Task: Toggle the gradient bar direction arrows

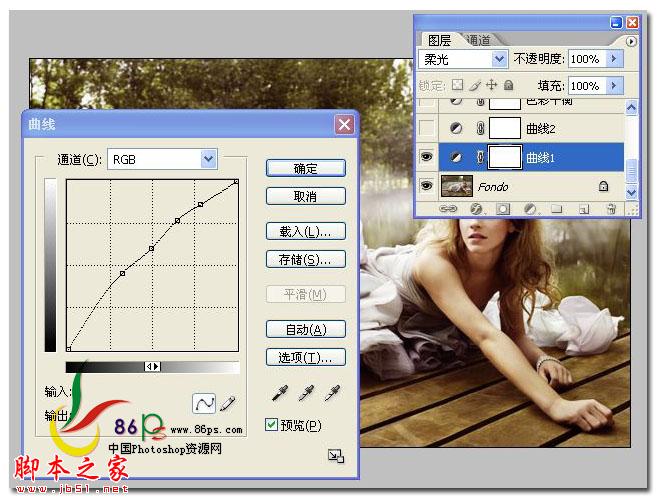Action: click(152, 367)
